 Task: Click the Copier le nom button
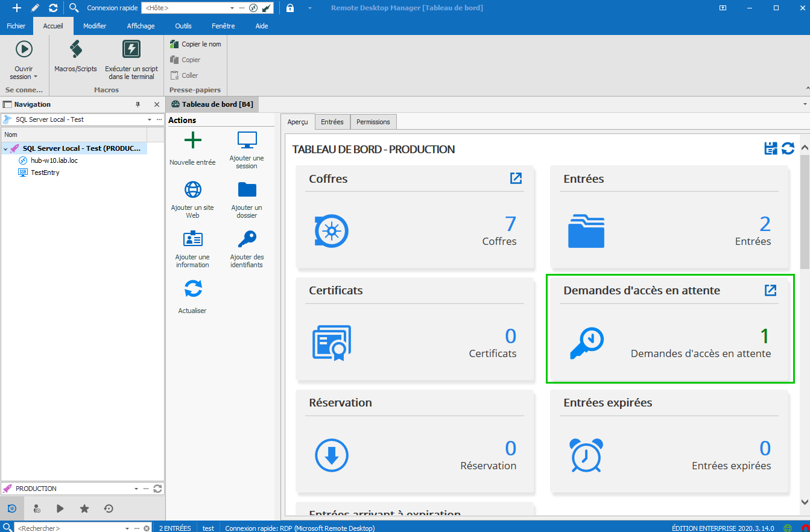point(195,44)
